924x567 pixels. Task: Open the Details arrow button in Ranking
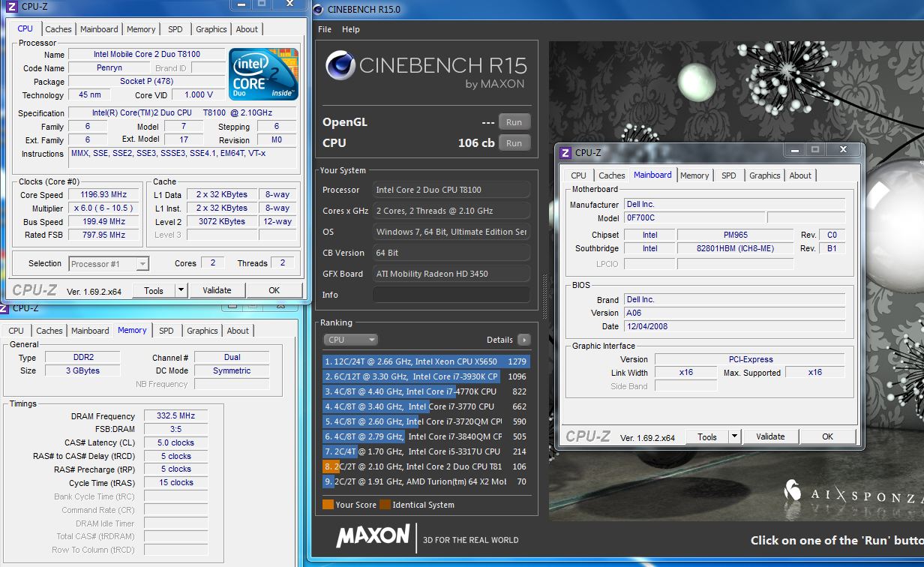click(523, 340)
